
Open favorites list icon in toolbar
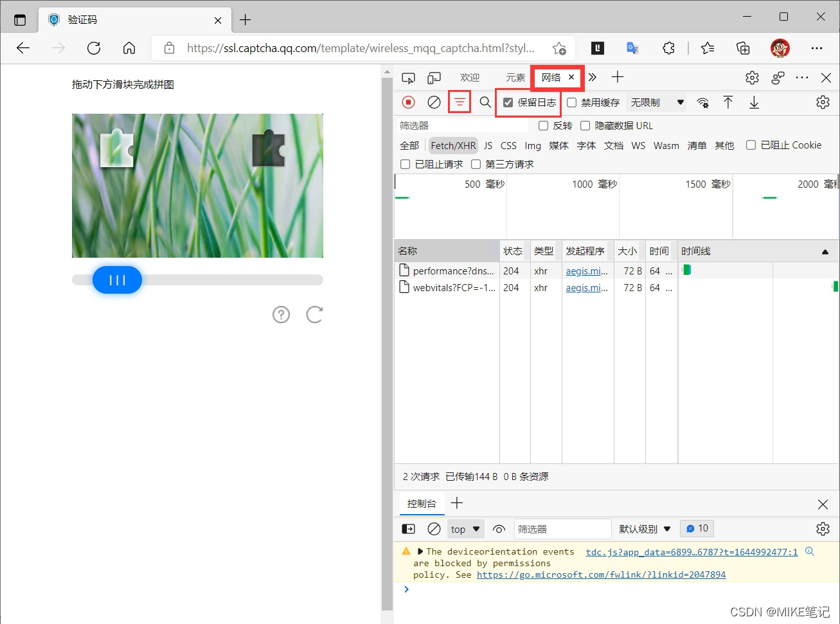coord(708,48)
